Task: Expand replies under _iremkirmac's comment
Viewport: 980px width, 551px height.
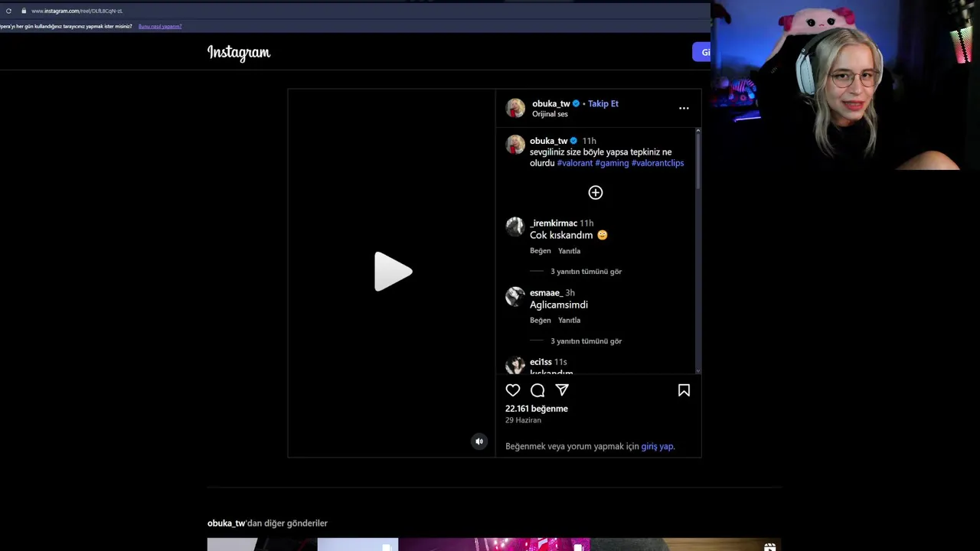Action: coord(586,272)
